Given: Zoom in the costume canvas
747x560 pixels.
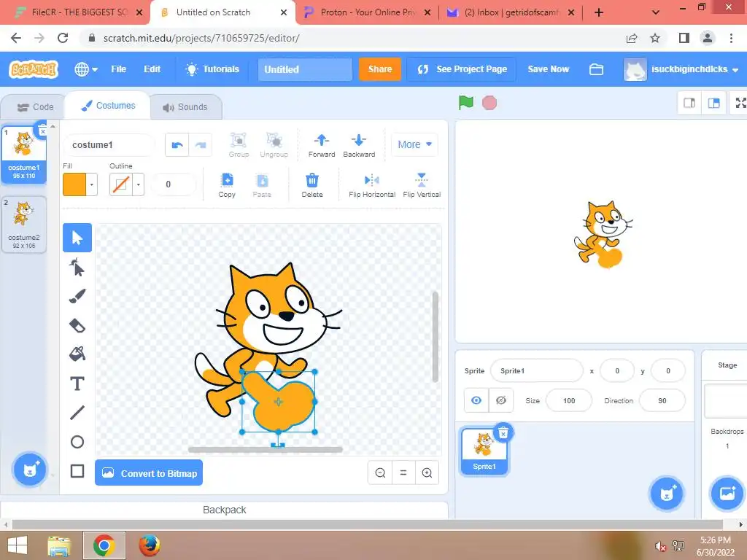Looking at the screenshot, I should [x=427, y=472].
